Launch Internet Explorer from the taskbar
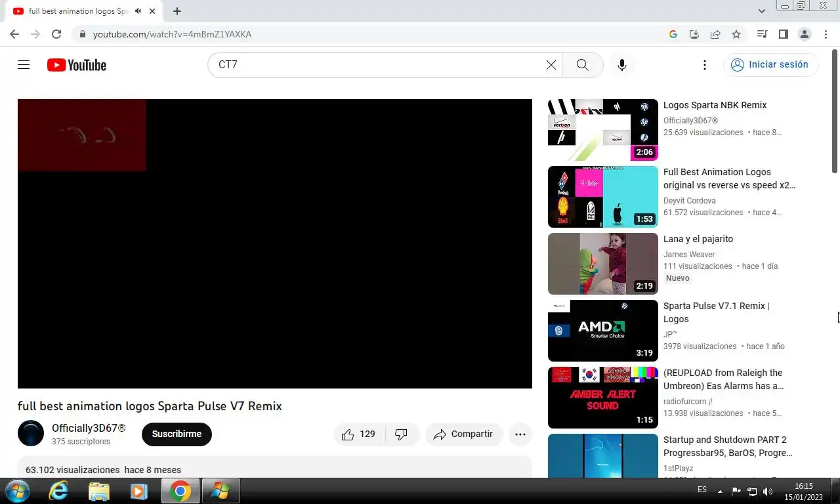Screen dimensions: 840x504 tap(58, 491)
